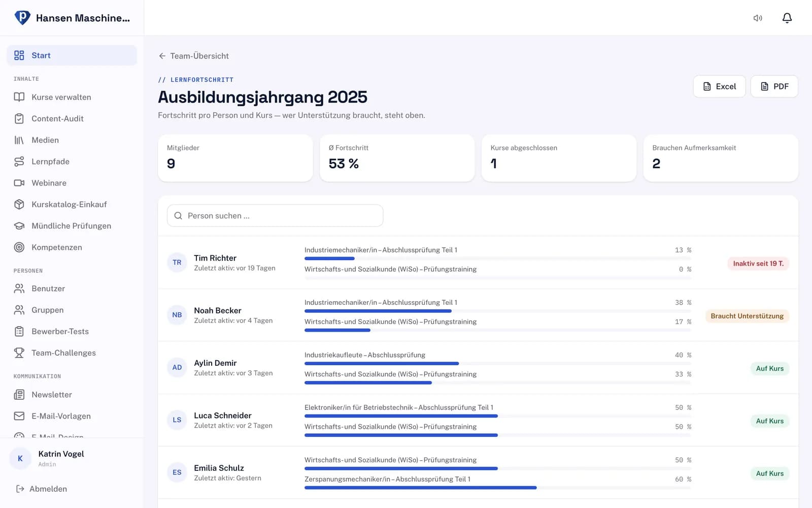Click Tim Richter's first progress bar
This screenshot has width=812, height=508.
point(498,259)
